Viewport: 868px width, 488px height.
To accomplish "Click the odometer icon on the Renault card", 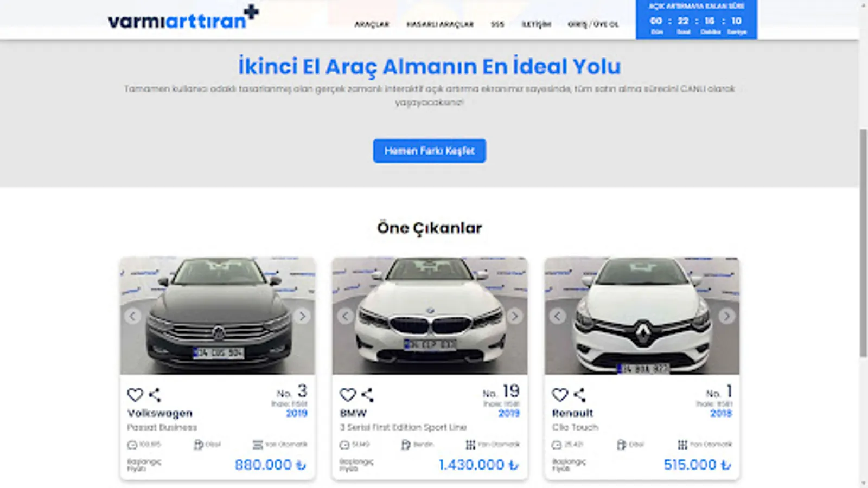I will pos(557,445).
